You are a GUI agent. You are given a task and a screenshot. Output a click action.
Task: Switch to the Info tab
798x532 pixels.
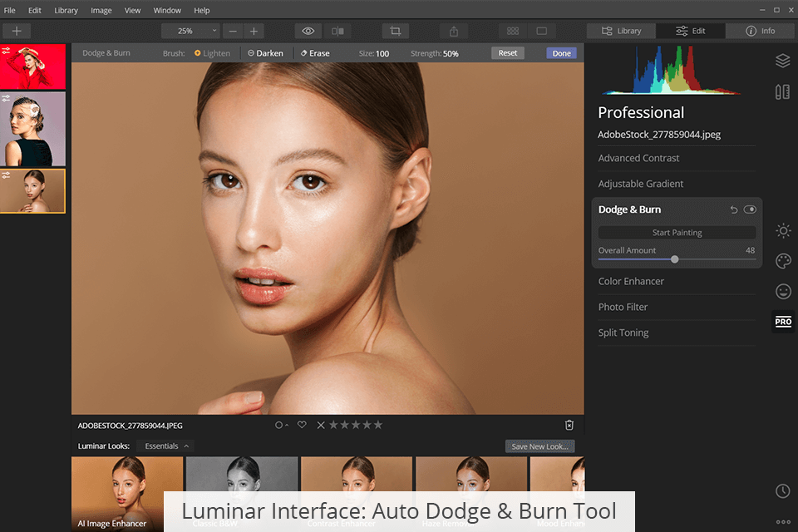760,31
